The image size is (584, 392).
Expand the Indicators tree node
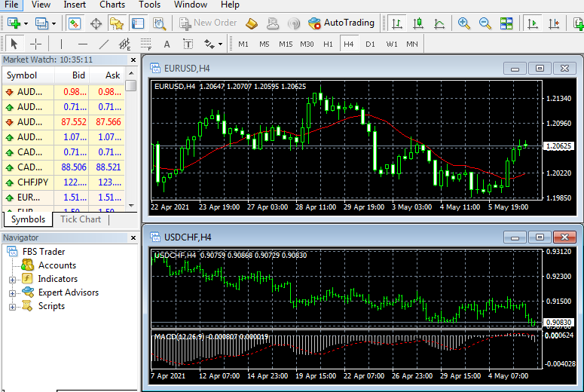pos(12,280)
